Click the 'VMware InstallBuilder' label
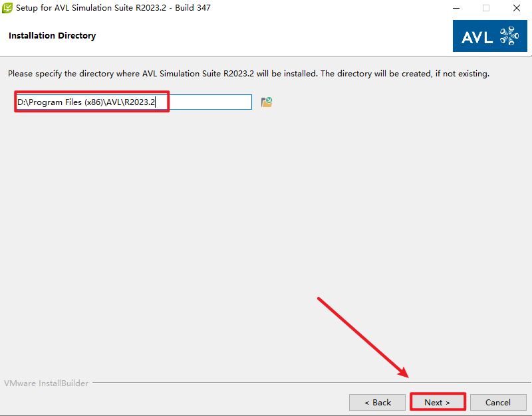 46,383
